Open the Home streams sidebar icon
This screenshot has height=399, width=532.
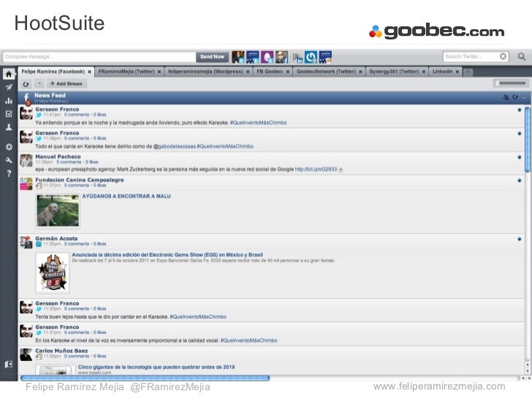pyautogui.click(x=9, y=74)
